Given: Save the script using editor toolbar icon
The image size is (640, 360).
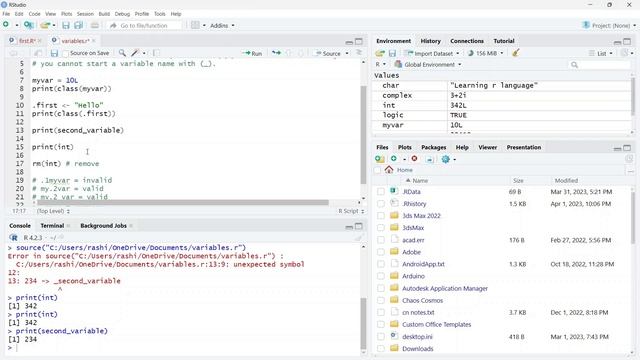Looking at the screenshot, I should [x=54, y=53].
